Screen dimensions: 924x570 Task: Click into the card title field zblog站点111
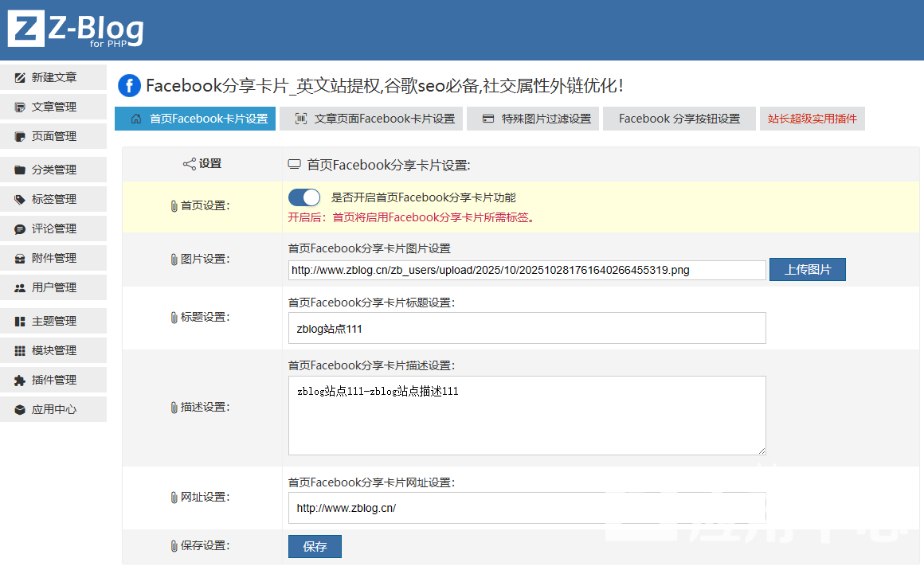pos(527,328)
